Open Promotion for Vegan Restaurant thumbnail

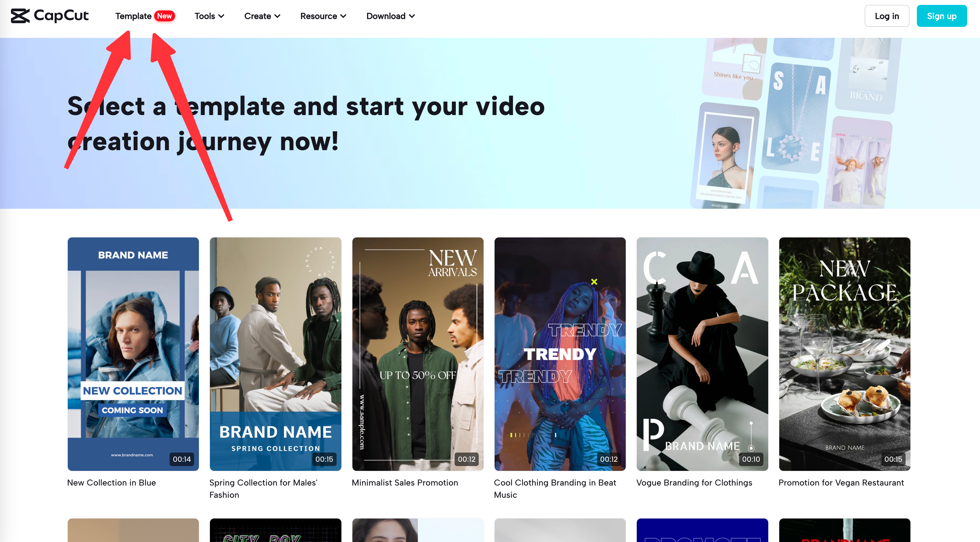coord(845,354)
